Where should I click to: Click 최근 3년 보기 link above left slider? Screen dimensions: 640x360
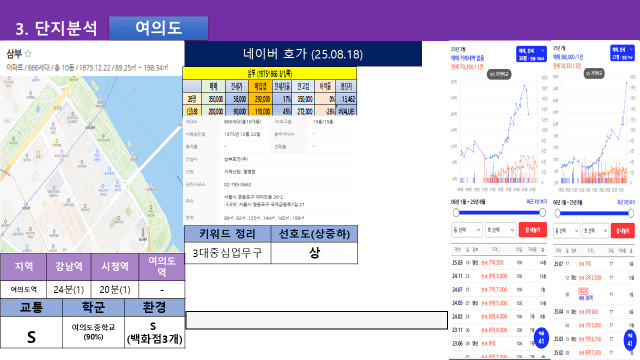point(536,202)
